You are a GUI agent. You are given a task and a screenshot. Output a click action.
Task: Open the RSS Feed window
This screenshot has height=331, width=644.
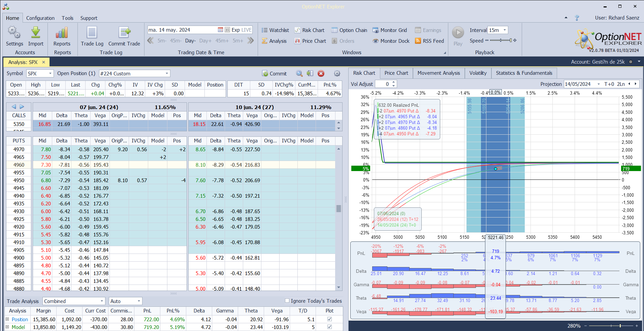click(429, 41)
